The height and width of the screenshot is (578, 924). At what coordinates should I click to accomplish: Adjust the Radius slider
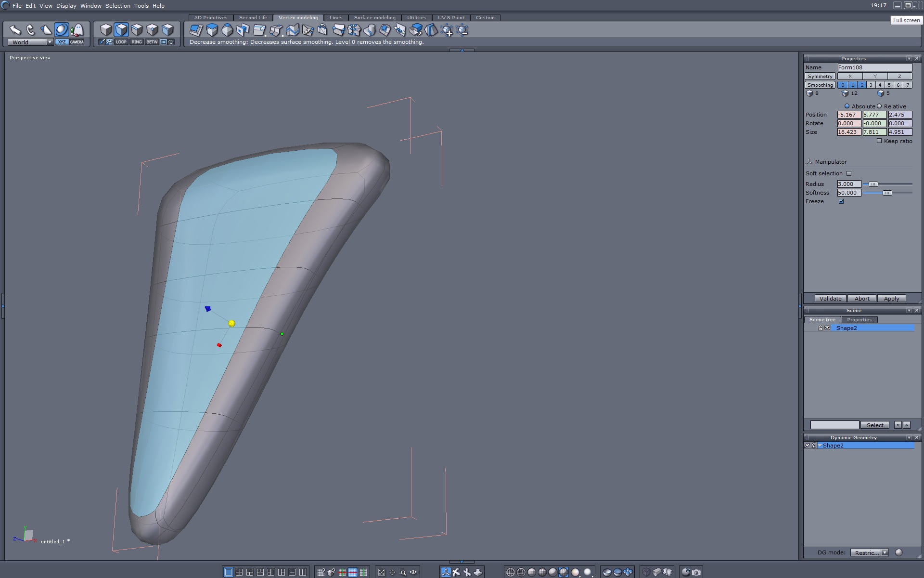click(873, 184)
